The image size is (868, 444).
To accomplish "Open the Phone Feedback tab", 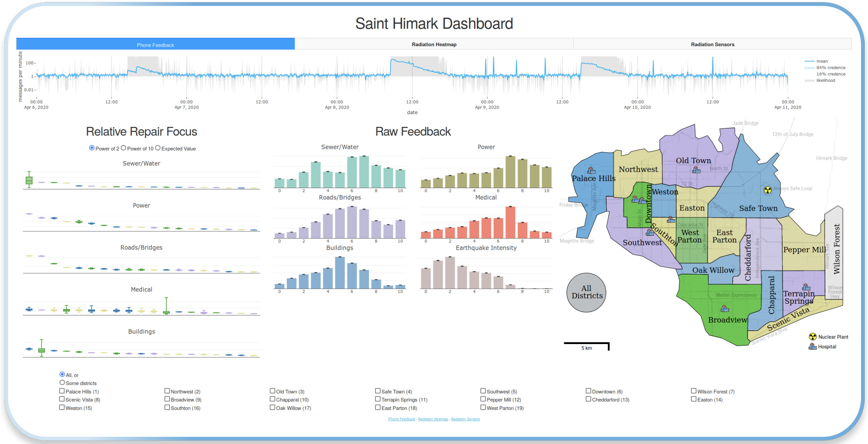I will 155,44.
